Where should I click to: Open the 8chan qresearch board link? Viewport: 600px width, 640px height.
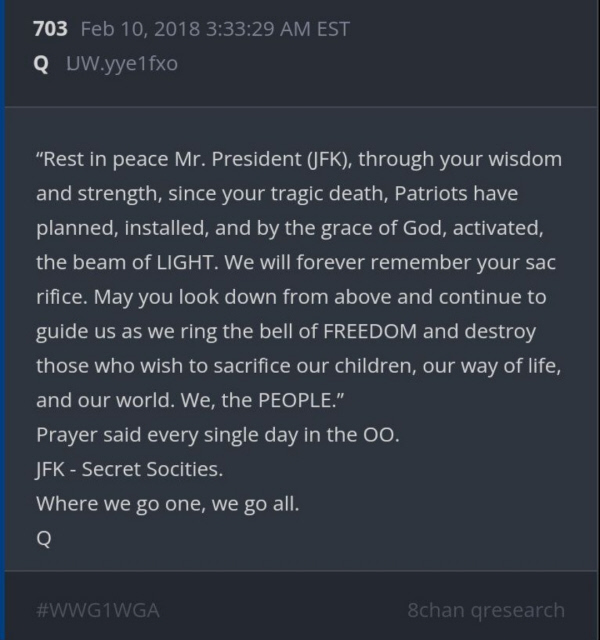[486, 609]
